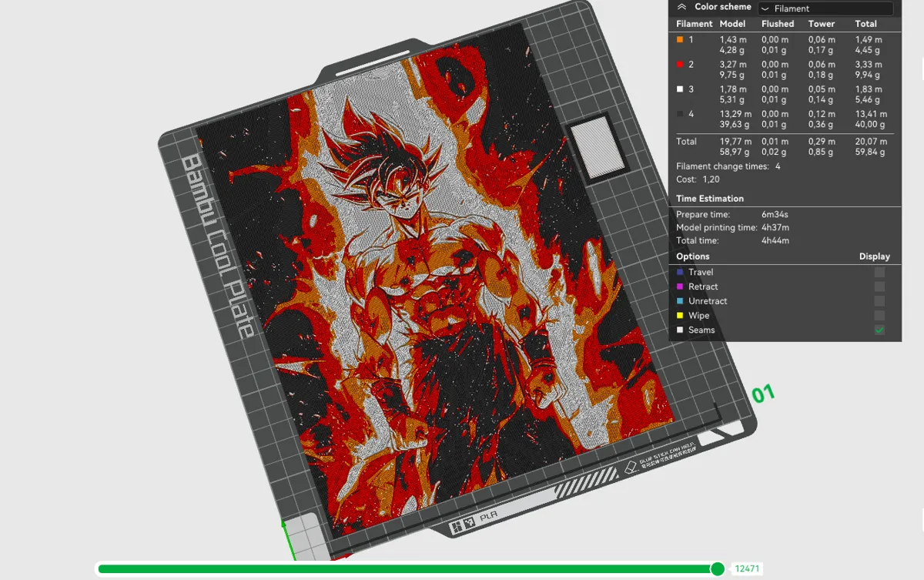Click the Travel option label
Viewport: 924px width, 580px height.
click(701, 272)
